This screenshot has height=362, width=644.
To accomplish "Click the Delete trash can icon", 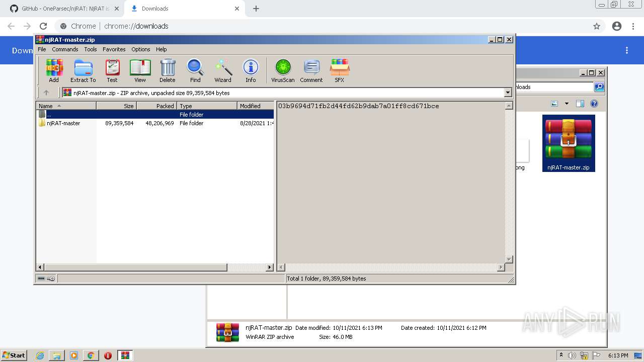I will 168,70.
